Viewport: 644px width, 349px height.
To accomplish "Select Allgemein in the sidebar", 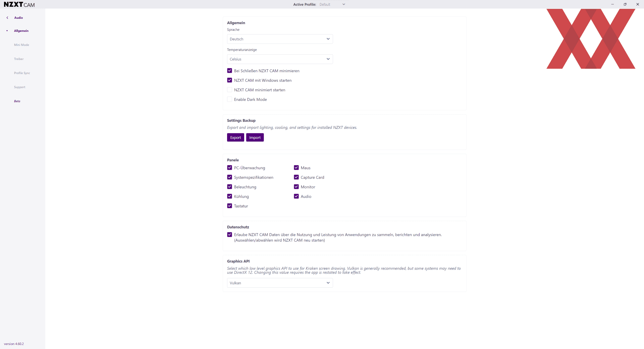I will [x=21, y=31].
